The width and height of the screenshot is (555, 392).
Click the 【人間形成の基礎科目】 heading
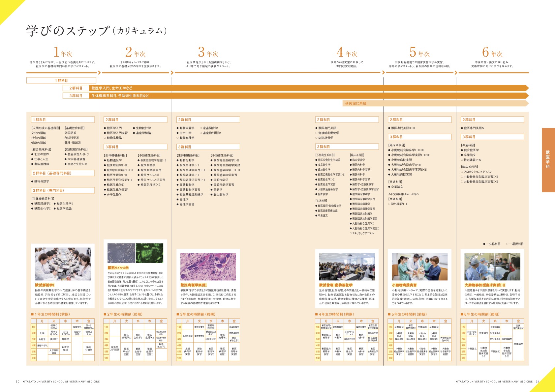(46, 128)
